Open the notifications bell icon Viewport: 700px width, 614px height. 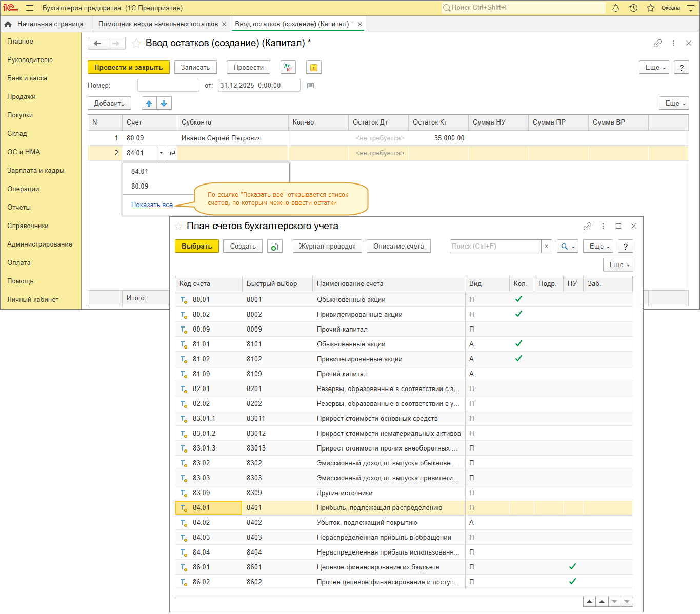[x=616, y=8]
